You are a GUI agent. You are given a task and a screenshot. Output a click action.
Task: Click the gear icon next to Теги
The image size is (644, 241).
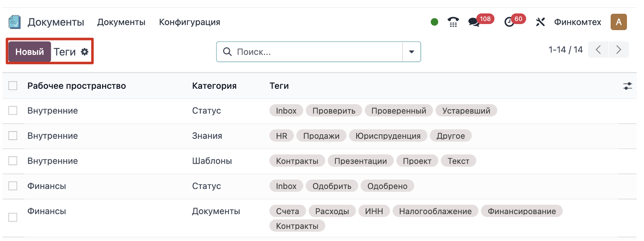pos(85,52)
